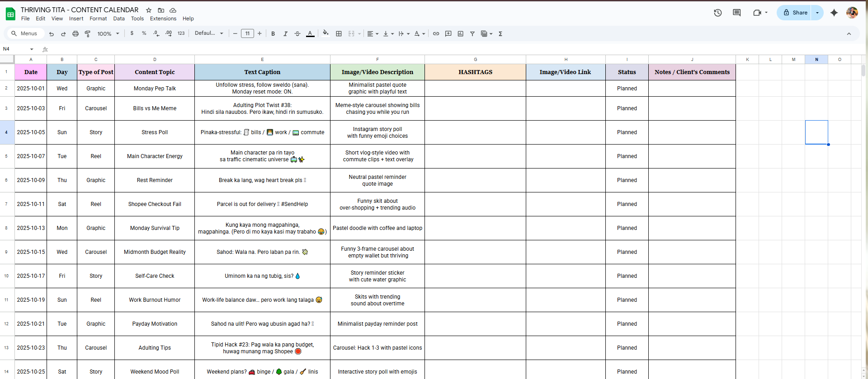Toggle strikethrough formatting
Viewport: 868px width, 379px height.
(297, 34)
